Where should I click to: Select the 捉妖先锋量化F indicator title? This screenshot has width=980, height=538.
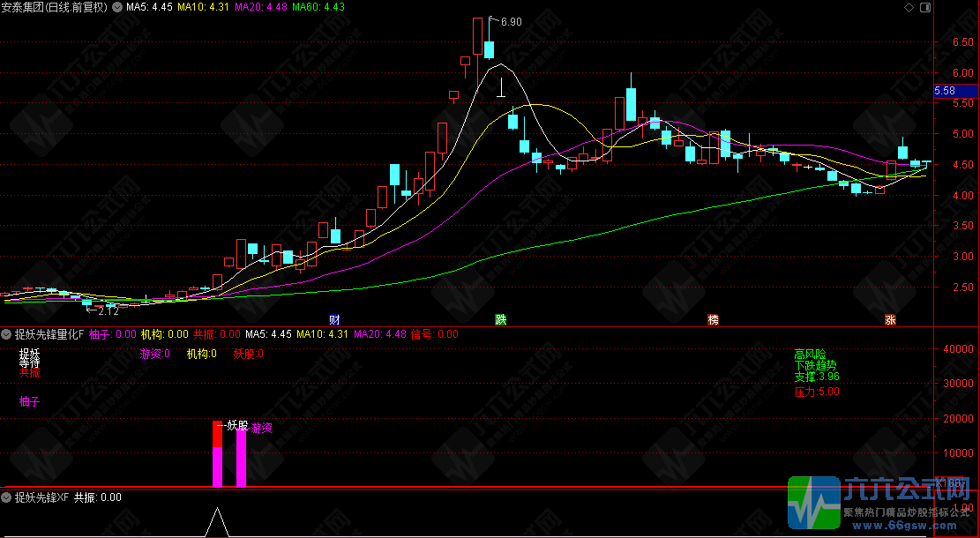click(x=49, y=334)
